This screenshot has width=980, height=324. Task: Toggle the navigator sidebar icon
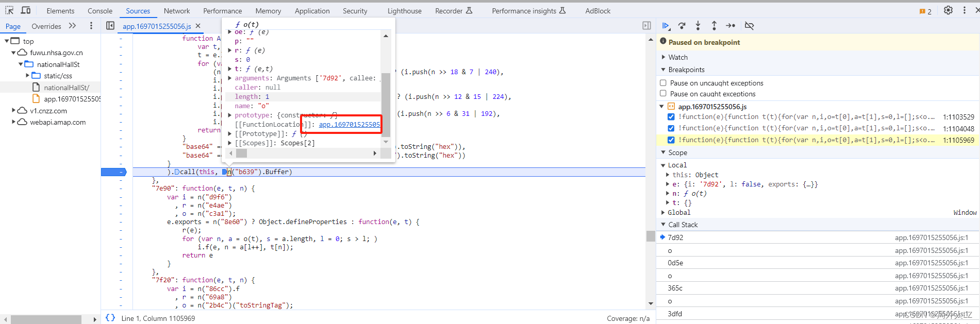[110, 26]
